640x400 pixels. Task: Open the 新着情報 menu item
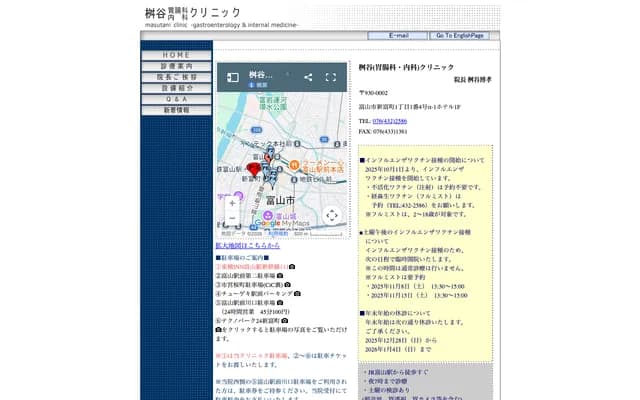click(x=176, y=110)
